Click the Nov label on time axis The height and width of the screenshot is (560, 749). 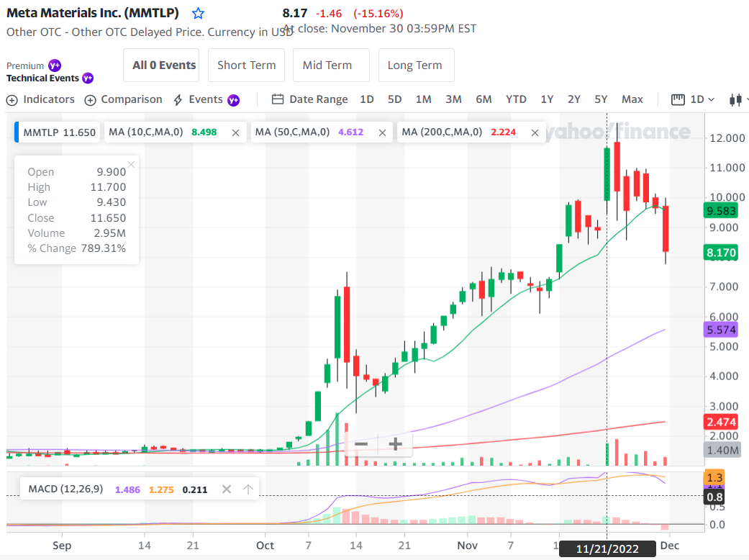click(x=467, y=546)
